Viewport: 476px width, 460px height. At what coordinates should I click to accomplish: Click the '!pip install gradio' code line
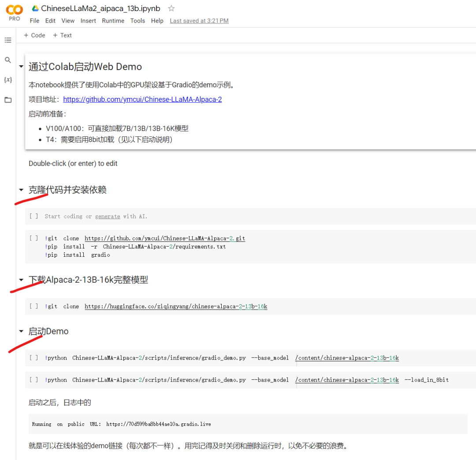(x=78, y=255)
